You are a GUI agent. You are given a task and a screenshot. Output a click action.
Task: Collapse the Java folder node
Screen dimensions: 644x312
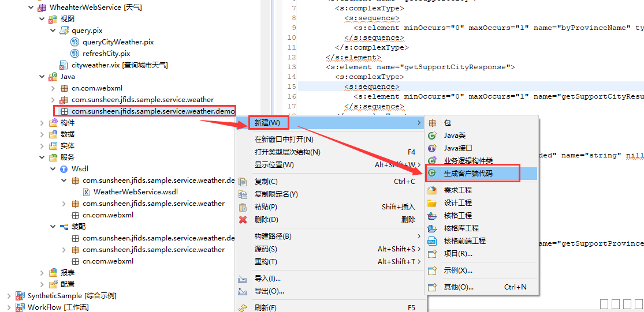pos(42,77)
